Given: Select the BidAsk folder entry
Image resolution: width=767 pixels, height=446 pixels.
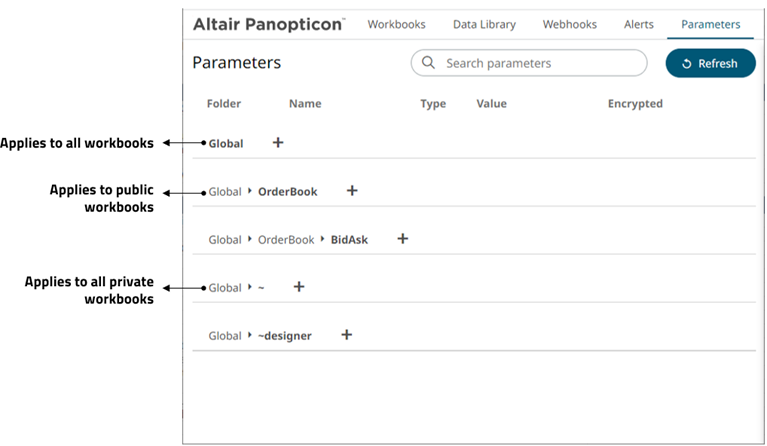Looking at the screenshot, I should (x=349, y=240).
